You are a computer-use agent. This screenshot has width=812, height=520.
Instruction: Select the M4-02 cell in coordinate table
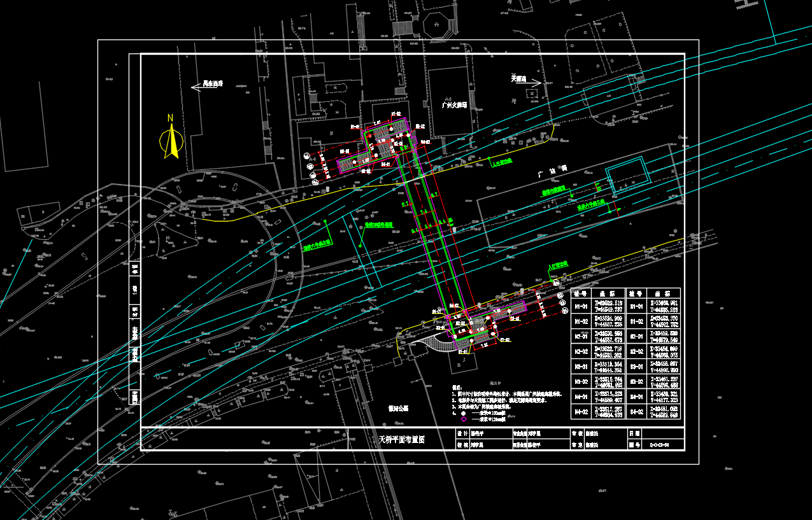580,413
